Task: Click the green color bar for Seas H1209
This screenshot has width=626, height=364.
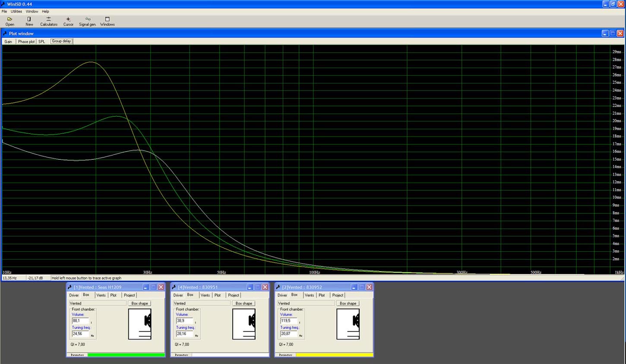Action: point(126,355)
